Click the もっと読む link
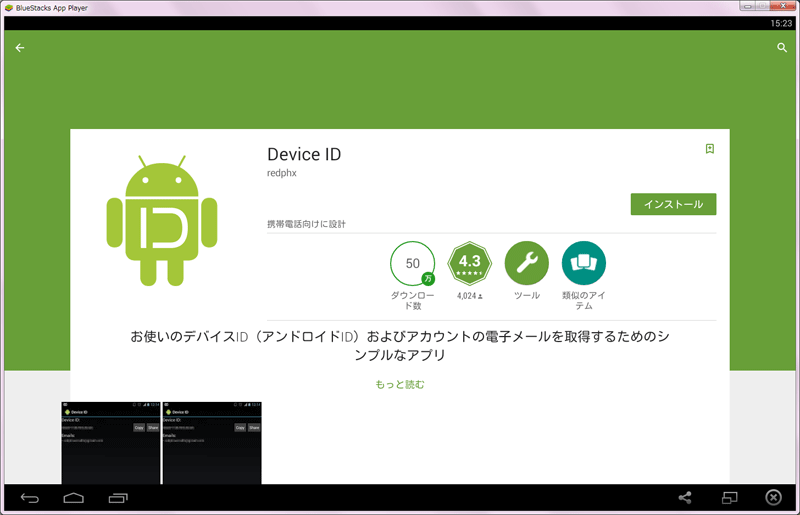 400,384
